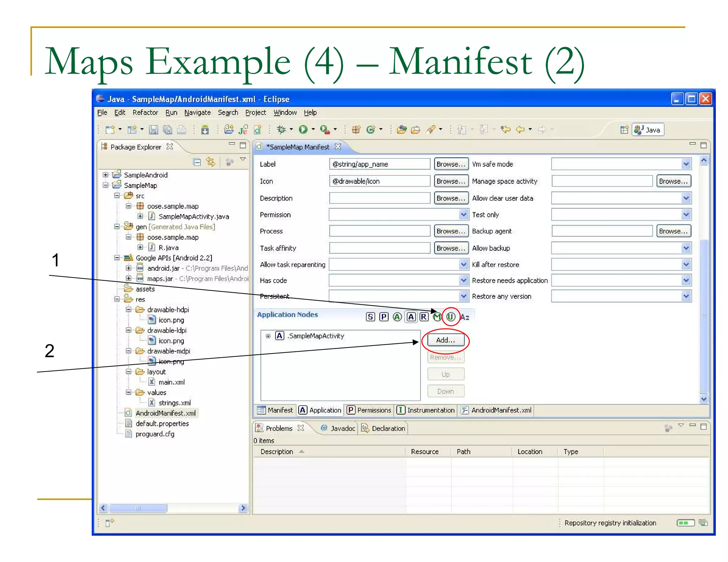Click the Add... button for application nodes
728x562 pixels.
[x=446, y=340]
